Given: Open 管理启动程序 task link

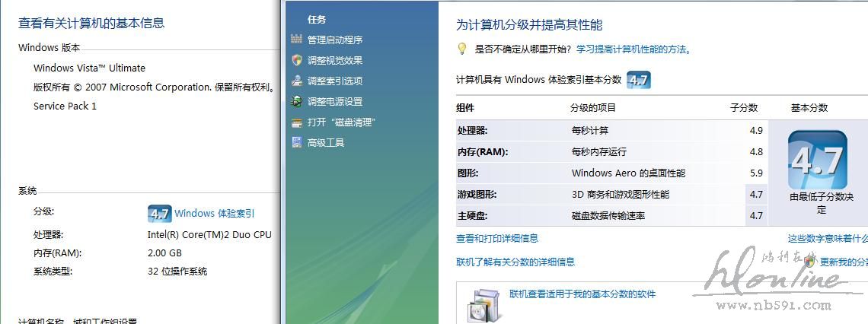Looking at the screenshot, I should coord(335,40).
